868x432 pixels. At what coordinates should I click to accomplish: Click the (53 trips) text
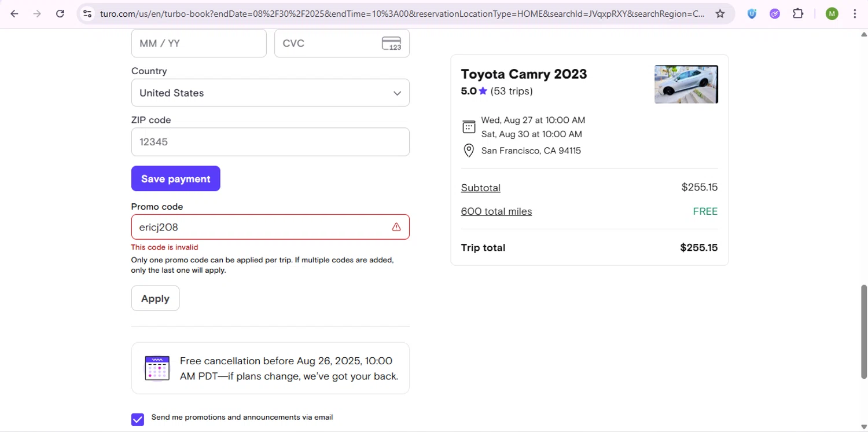pyautogui.click(x=512, y=91)
